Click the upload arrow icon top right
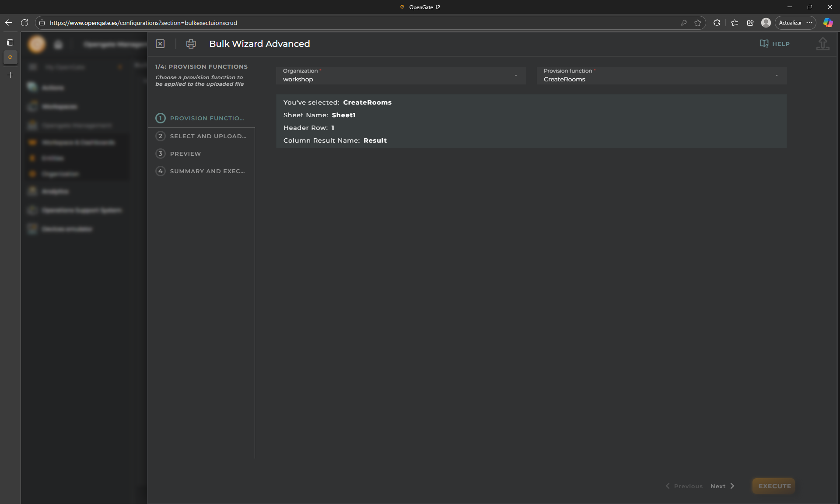 click(x=822, y=44)
